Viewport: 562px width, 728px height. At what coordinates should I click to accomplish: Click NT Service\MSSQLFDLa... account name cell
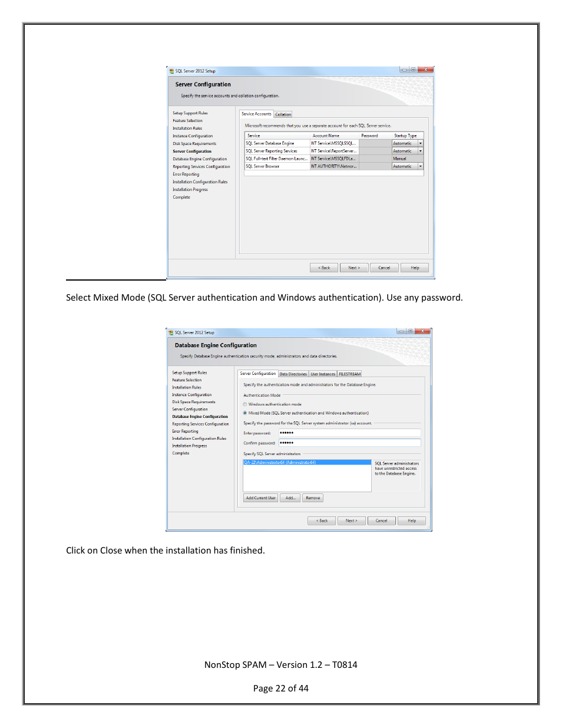(x=334, y=159)
